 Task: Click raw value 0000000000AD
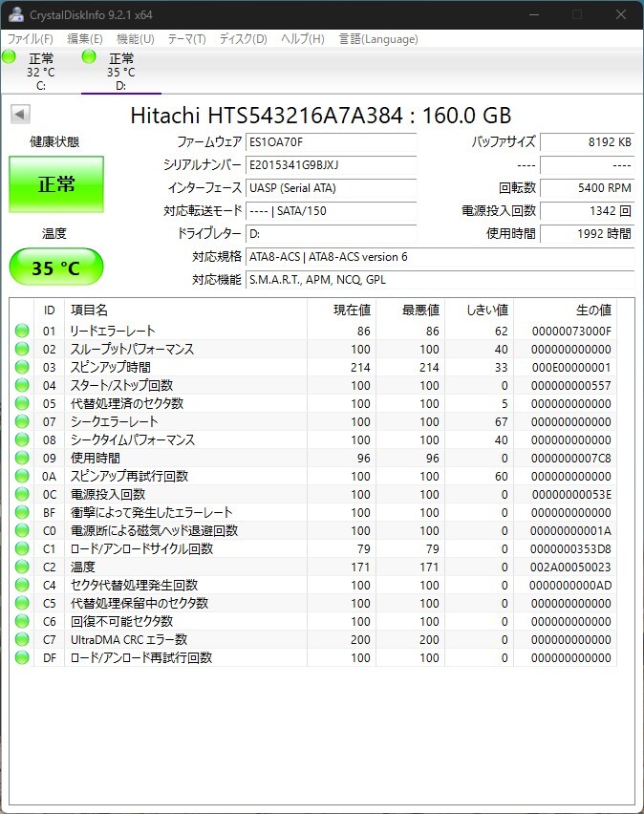pos(570,586)
